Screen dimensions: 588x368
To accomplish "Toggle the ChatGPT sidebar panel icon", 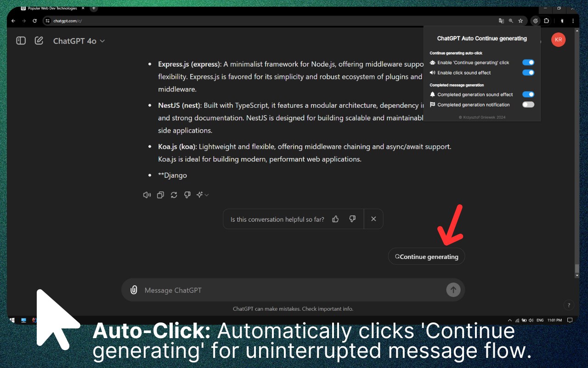I will coord(21,40).
